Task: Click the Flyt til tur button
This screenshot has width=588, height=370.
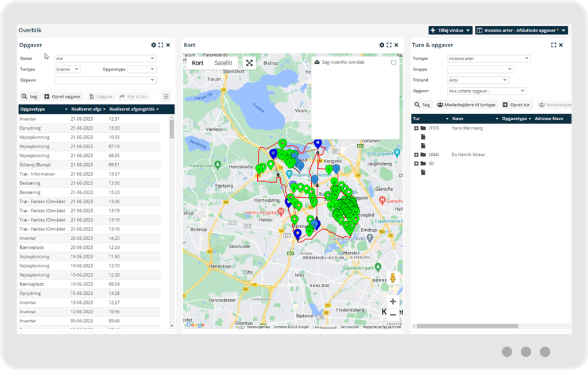Action: pyautogui.click(x=134, y=97)
